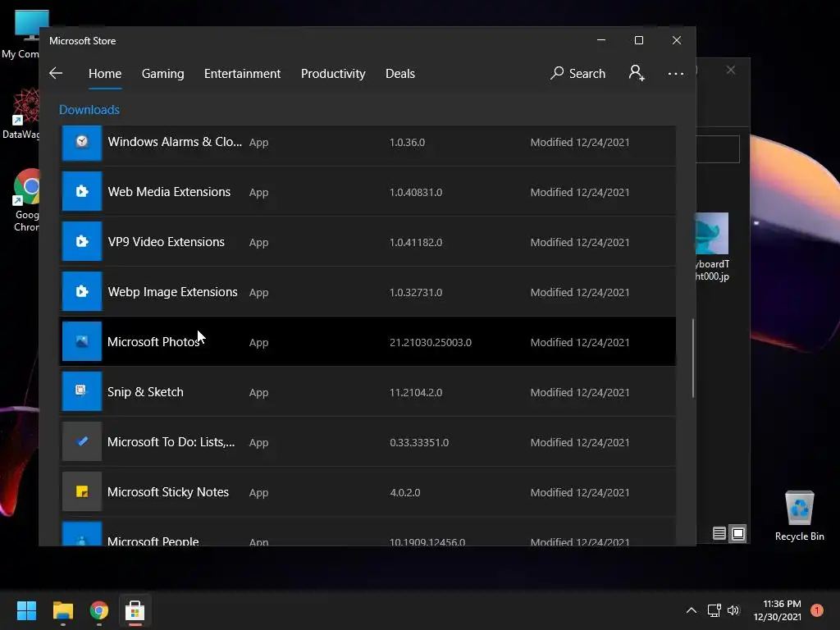The height and width of the screenshot is (630, 840).
Task: Select the Microsoft To Do: Lists name
Action: coord(171,442)
